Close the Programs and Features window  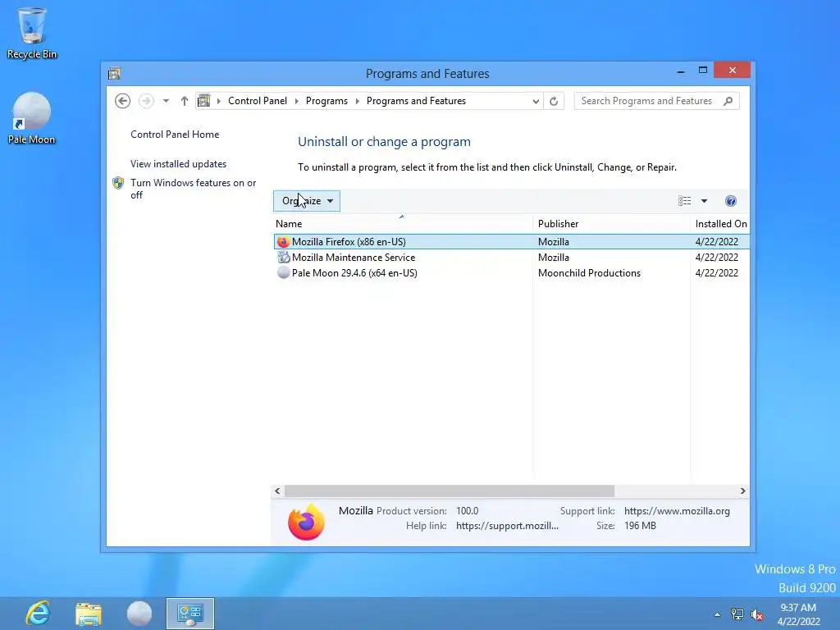coord(733,71)
